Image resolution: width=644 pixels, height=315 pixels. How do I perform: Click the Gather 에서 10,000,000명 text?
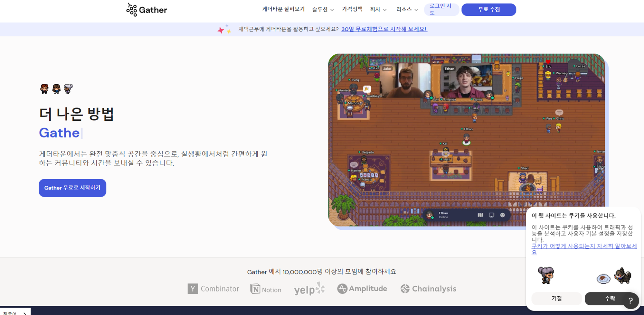click(x=285, y=272)
